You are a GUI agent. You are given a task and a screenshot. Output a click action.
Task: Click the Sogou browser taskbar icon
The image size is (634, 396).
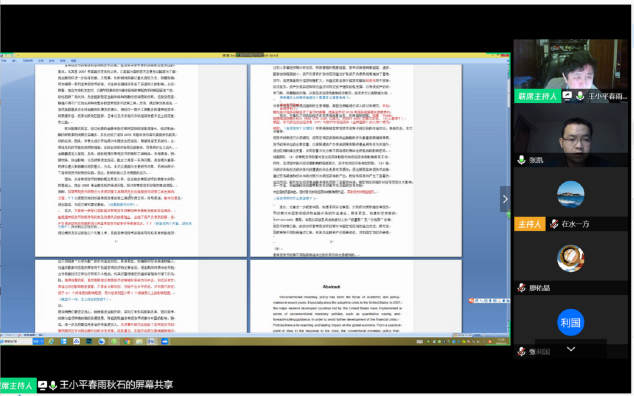pyautogui.click(x=101, y=341)
